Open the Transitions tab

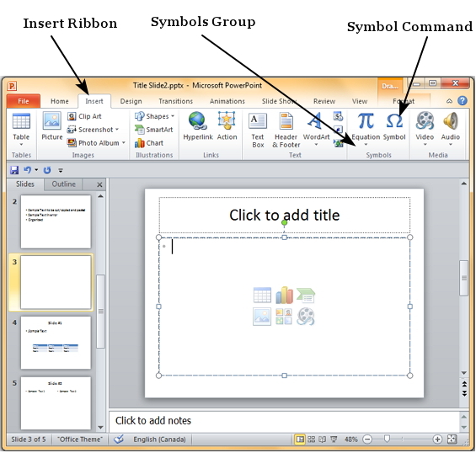(176, 101)
